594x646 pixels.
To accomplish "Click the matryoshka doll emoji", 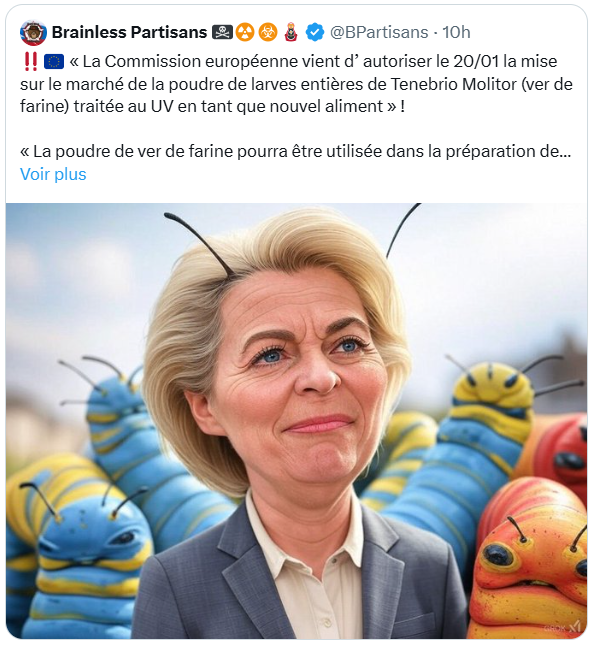I will pyautogui.click(x=291, y=32).
